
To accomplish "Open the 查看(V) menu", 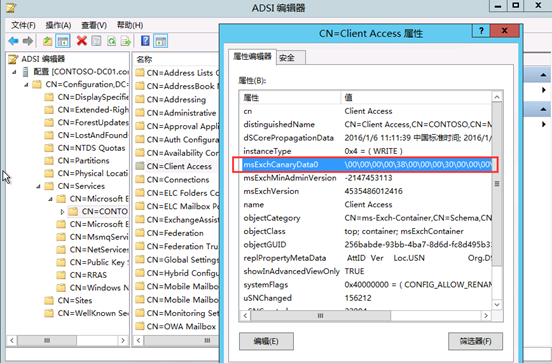I will tap(94, 25).
